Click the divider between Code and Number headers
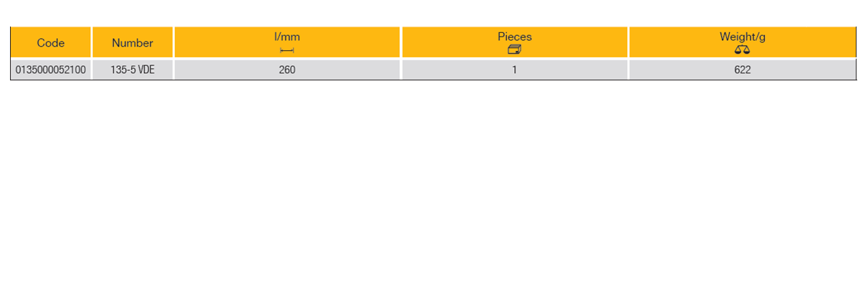Viewport: 868px width, 289px height. click(x=92, y=43)
